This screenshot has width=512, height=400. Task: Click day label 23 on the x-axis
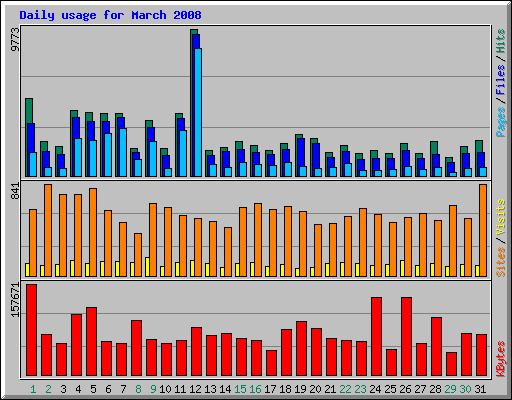pos(360,389)
